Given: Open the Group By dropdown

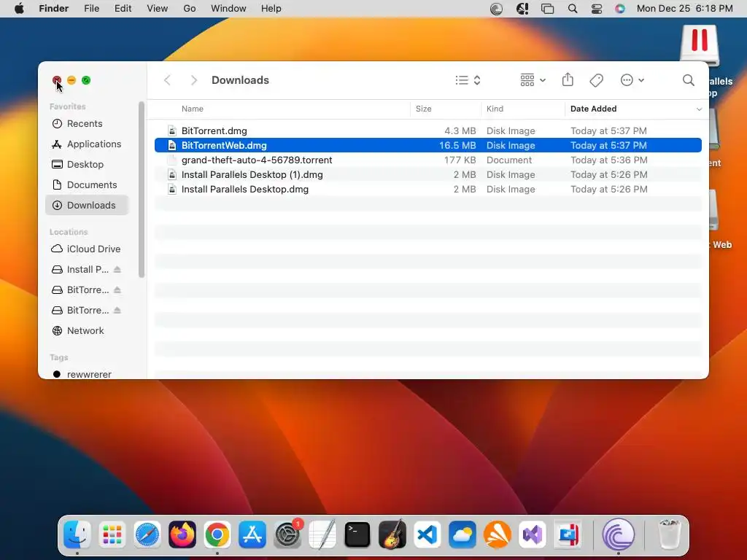Looking at the screenshot, I should coord(533,80).
